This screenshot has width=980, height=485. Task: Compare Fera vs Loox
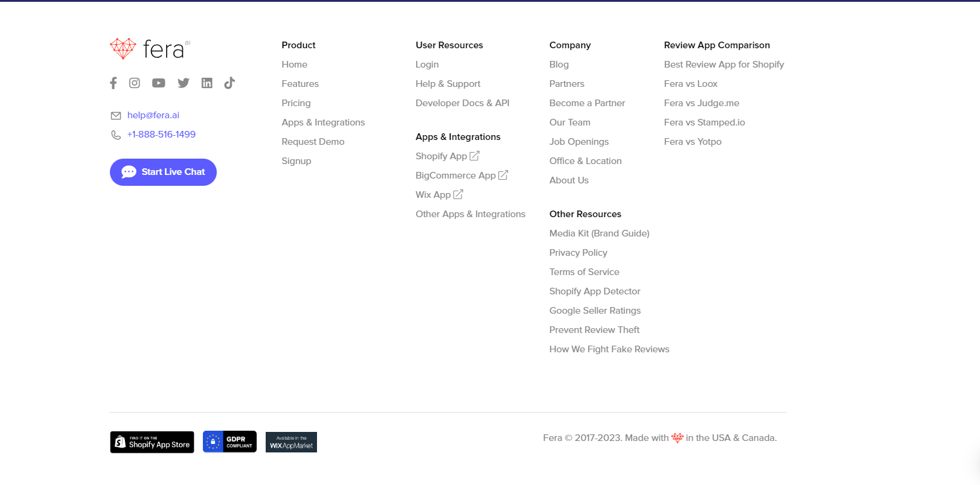pyautogui.click(x=691, y=84)
